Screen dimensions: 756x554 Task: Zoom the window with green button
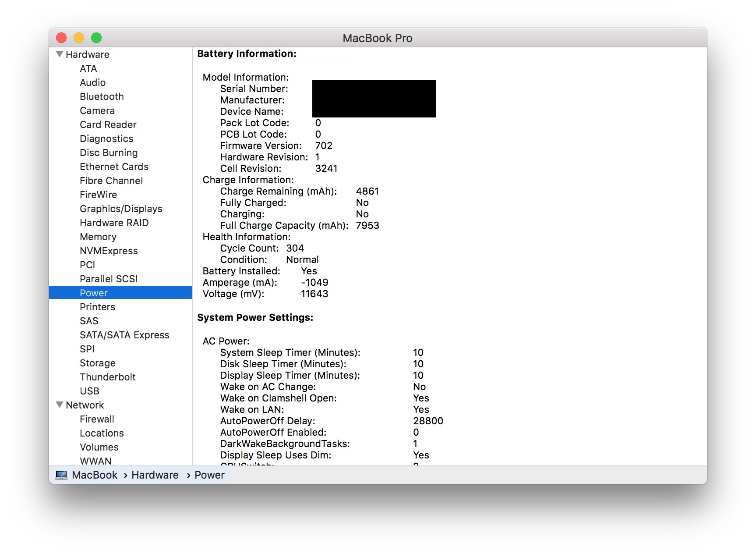coord(96,38)
